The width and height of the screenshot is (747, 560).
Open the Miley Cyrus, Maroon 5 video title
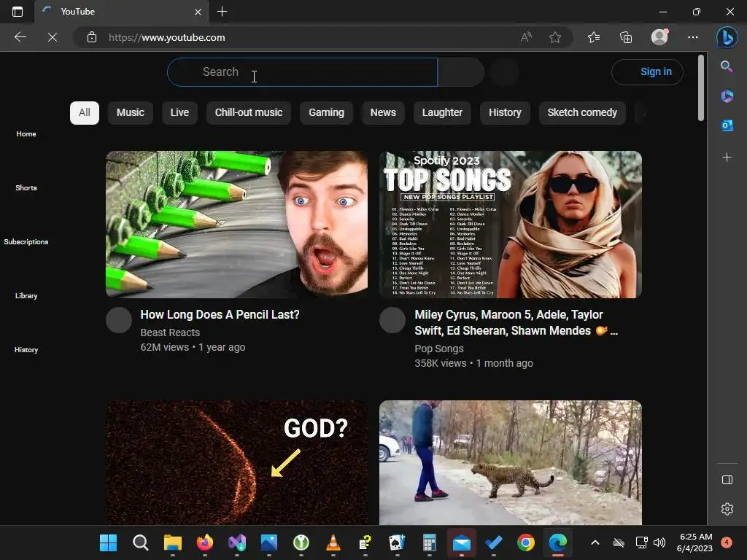[516, 323]
